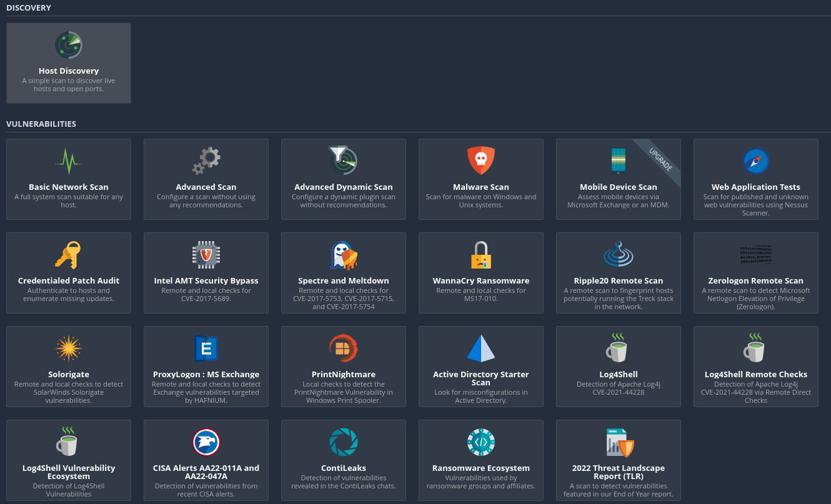Open the Basic Network Scan template

69,179
